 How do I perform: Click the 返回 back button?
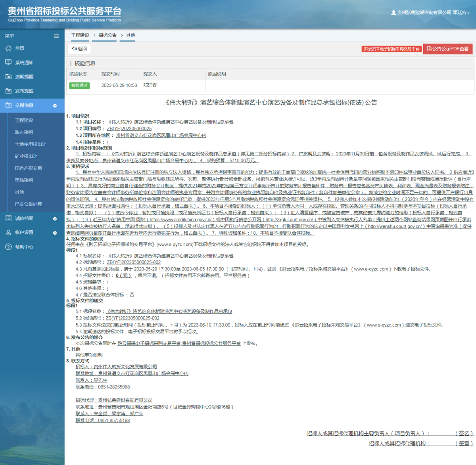[79, 49]
